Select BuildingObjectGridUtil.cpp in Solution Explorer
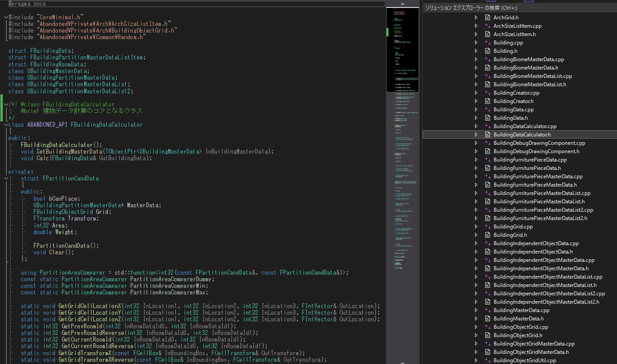 [525, 360]
